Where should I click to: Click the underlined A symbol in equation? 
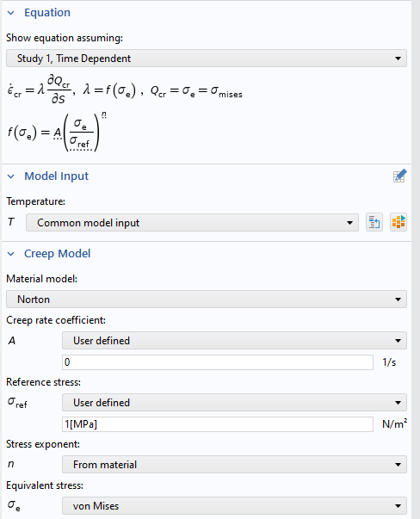pyautogui.click(x=58, y=133)
